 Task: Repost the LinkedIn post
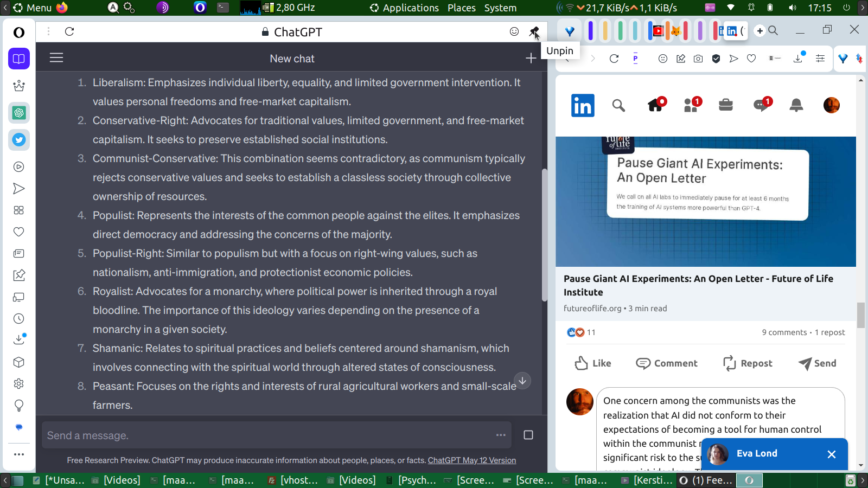tap(748, 363)
